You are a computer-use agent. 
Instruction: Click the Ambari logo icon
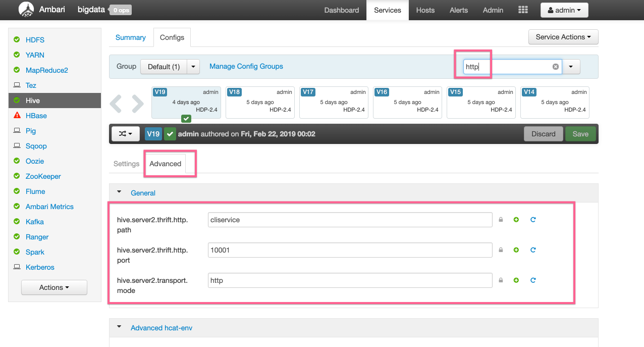26,10
